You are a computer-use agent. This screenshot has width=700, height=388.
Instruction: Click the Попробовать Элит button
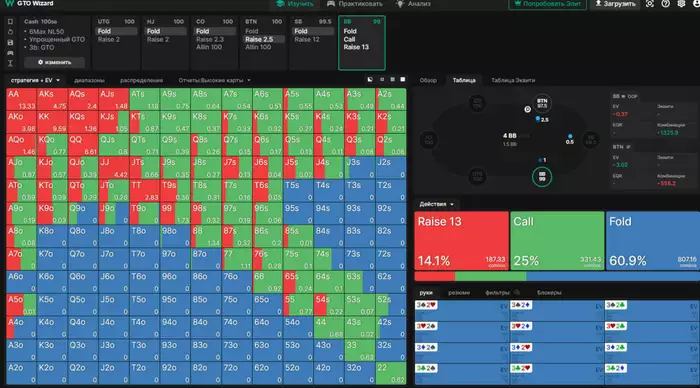tap(547, 4)
